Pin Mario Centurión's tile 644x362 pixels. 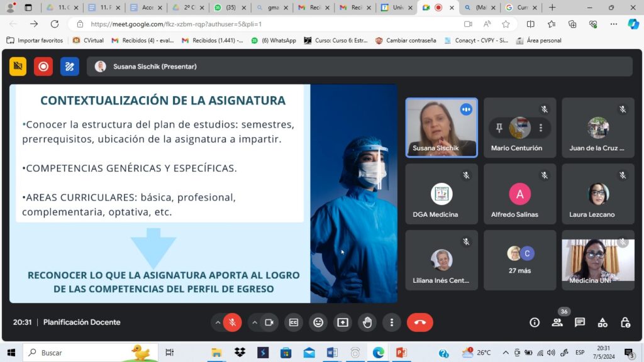click(499, 128)
